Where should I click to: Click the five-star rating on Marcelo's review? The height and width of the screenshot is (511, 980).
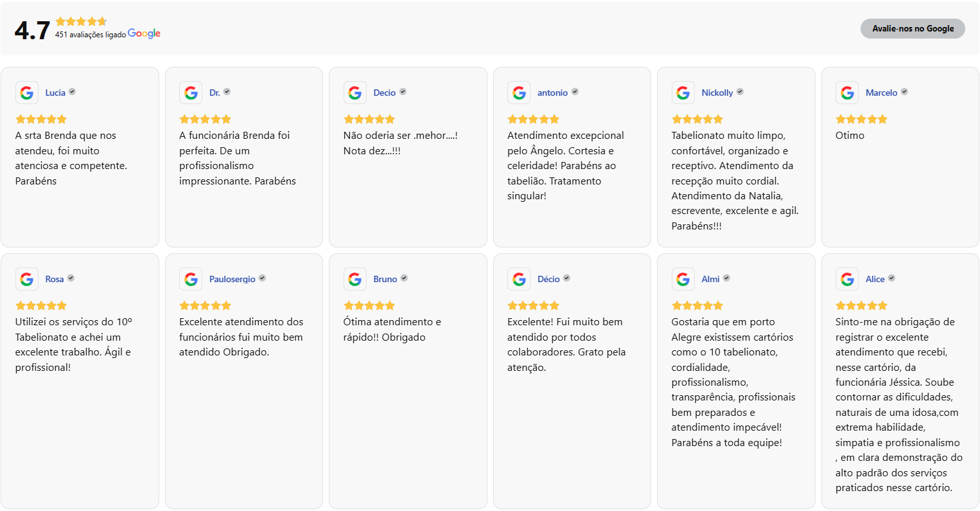click(861, 119)
